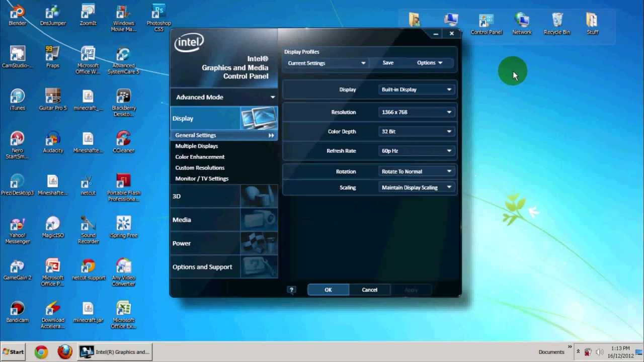Launch Nero StartSmart desktop icon
This screenshot has height=362, width=644.
click(x=17, y=145)
